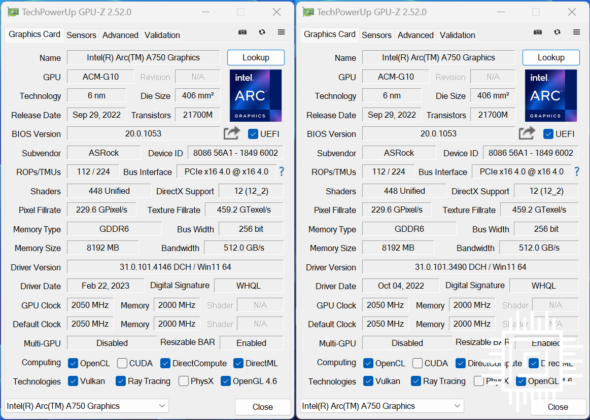This screenshot has width=590, height=420.
Task: Click the Driver Date Oct 04, 2022 field
Action: point(401,286)
